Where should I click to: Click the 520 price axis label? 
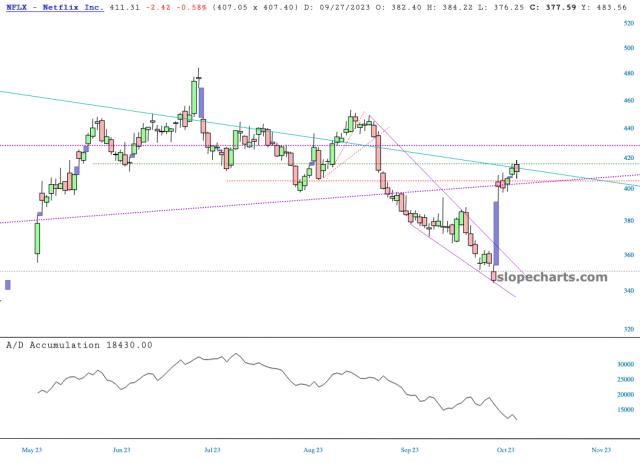click(x=626, y=21)
